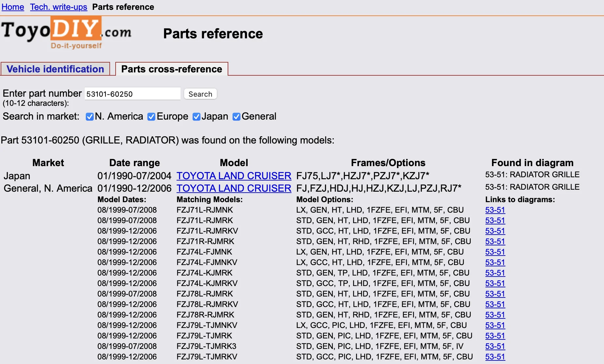Select the FZJ71L-RJMNK model text

(x=205, y=210)
